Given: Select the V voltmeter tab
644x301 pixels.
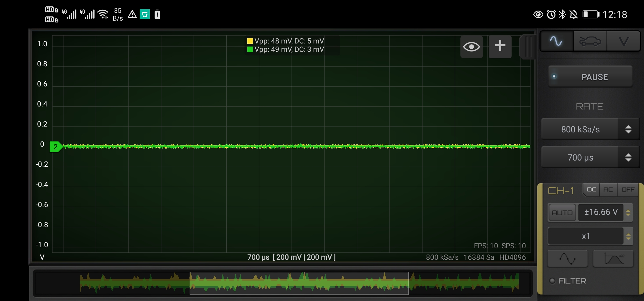Looking at the screenshot, I should click(x=623, y=42).
